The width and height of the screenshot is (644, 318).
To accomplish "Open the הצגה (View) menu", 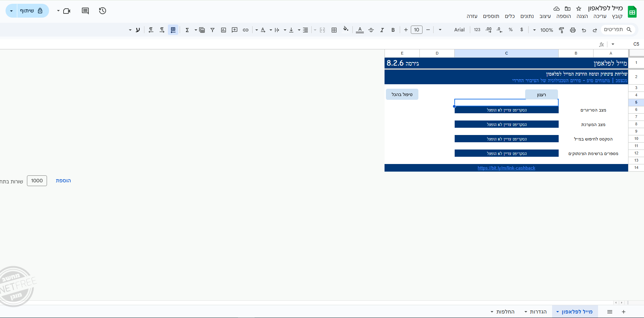I will pos(582,16).
